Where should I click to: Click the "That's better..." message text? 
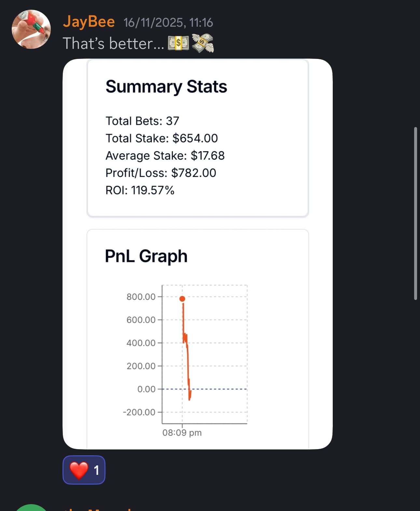[x=113, y=44]
